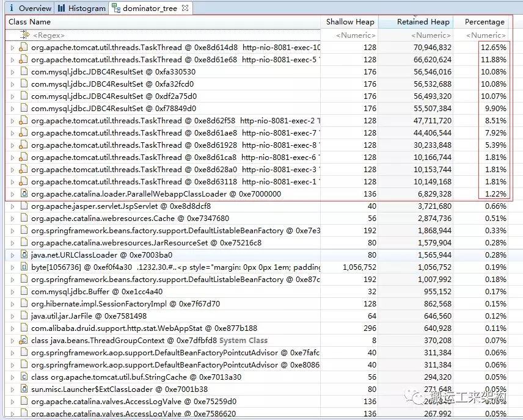Expand TaskThread http-nio-8081-exec-2 row

(12, 121)
